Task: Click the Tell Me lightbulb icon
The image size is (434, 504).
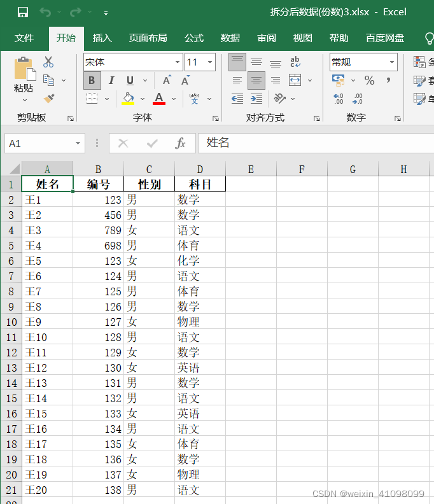Action: point(429,39)
